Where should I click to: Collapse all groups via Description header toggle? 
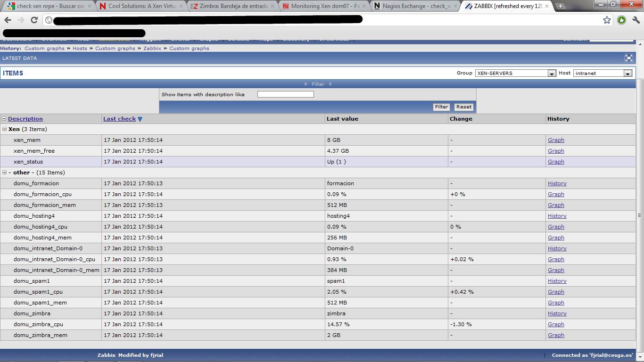tap(4, 119)
